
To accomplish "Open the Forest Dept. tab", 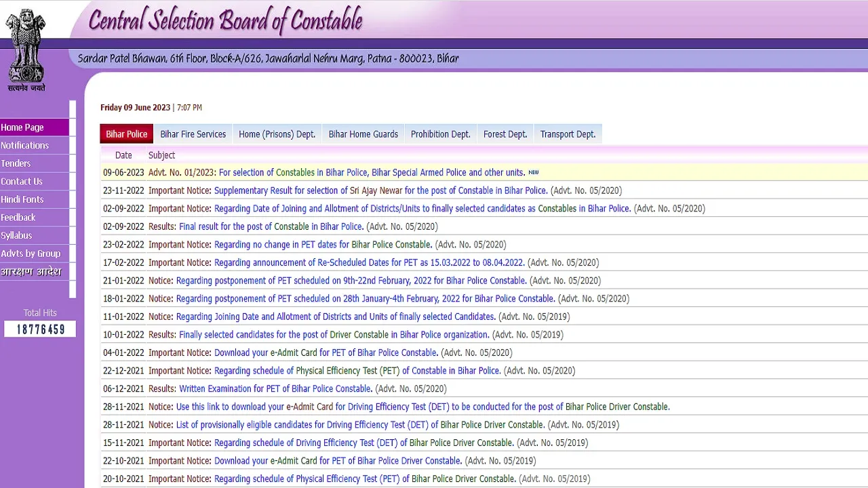I will pos(505,134).
